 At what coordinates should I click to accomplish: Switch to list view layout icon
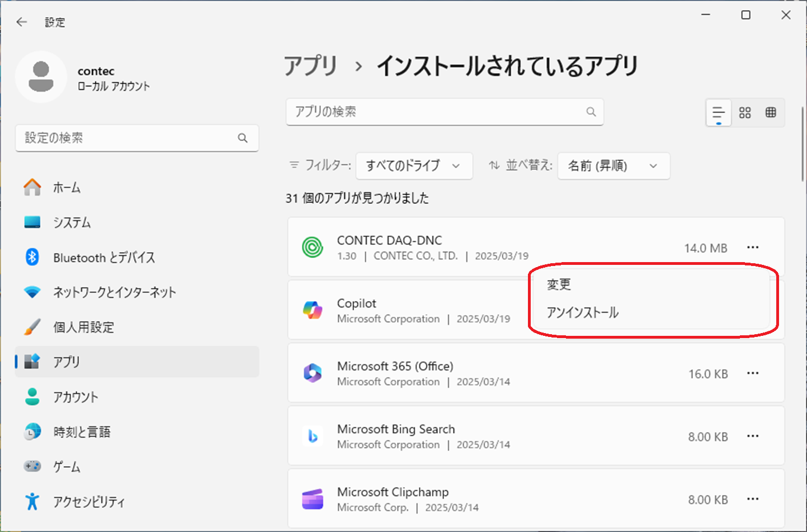pos(719,113)
